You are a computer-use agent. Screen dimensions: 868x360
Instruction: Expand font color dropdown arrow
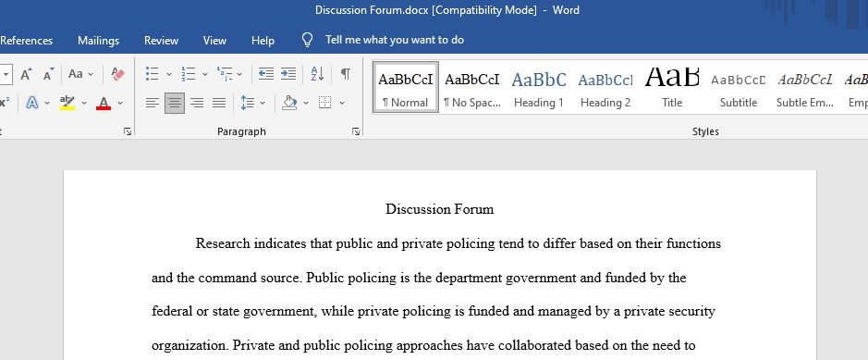[x=120, y=103]
